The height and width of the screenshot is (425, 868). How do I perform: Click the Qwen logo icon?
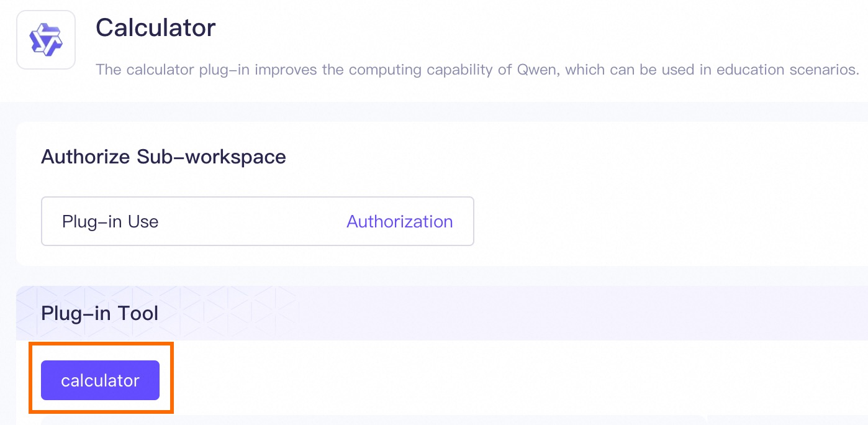coord(46,40)
